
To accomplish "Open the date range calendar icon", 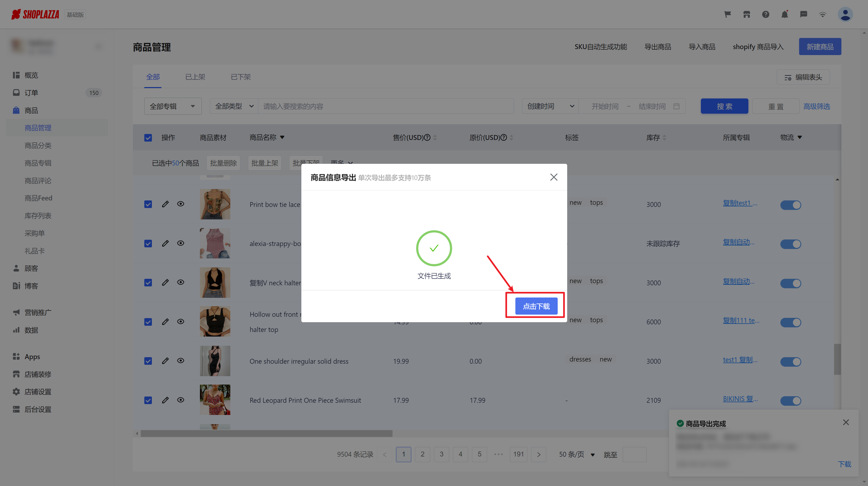I will pos(676,106).
